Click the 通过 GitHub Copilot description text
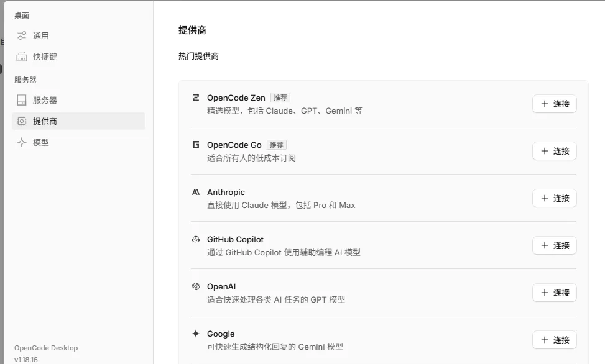The height and width of the screenshot is (364, 605). click(x=284, y=253)
